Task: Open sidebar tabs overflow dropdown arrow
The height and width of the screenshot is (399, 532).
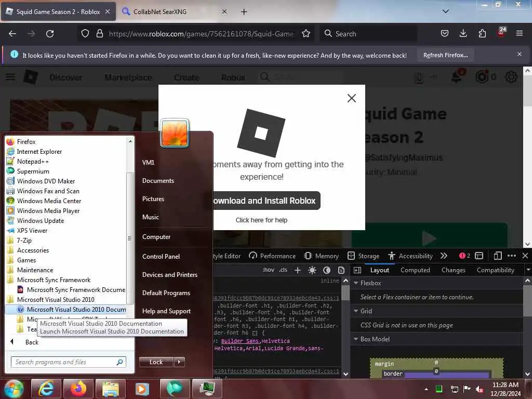Action: [528, 270]
